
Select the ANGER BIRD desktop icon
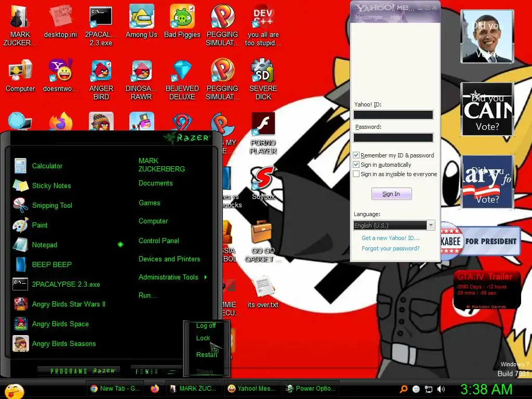pos(101,79)
